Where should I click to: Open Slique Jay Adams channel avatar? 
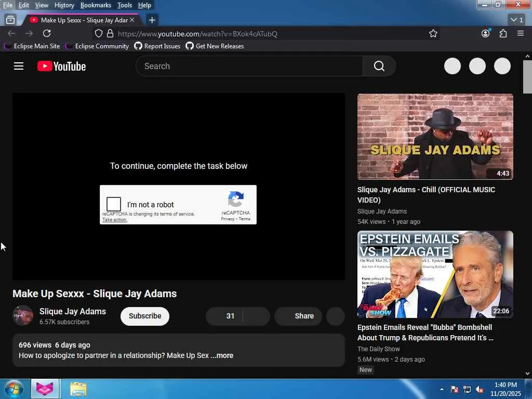click(x=23, y=315)
